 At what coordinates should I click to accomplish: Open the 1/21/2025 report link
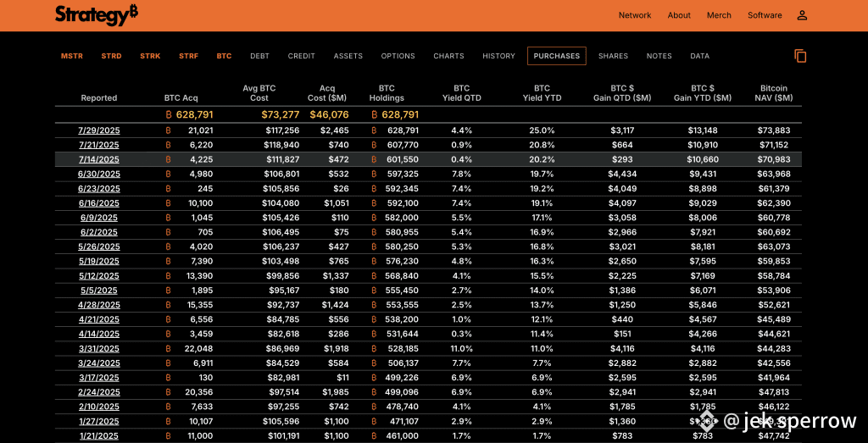coord(99,436)
